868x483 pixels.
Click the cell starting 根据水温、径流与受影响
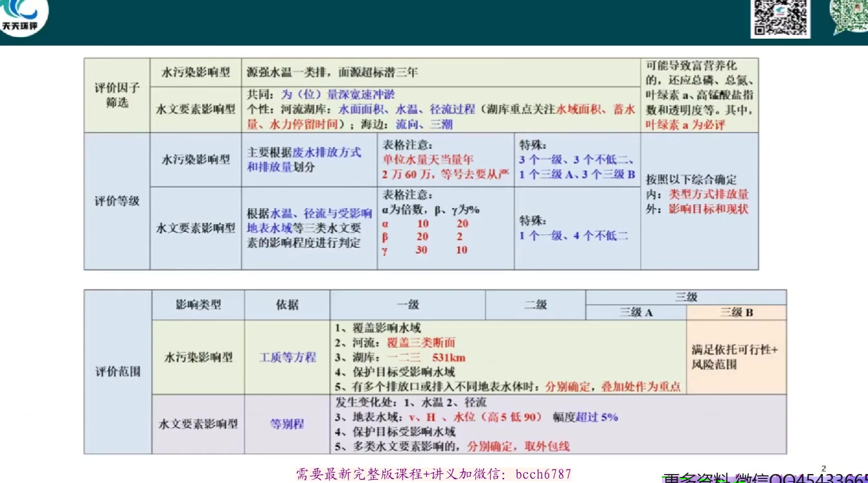pos(310,228)
